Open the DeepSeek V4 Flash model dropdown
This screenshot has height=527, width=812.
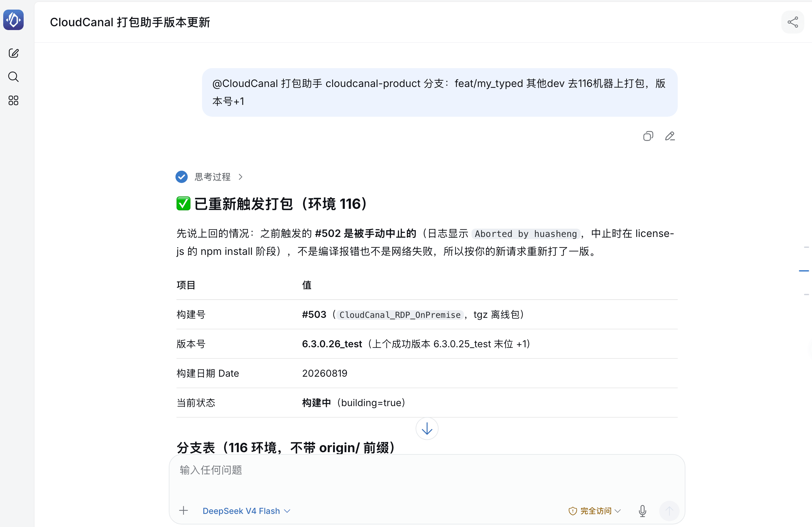(x=246, y=511)
